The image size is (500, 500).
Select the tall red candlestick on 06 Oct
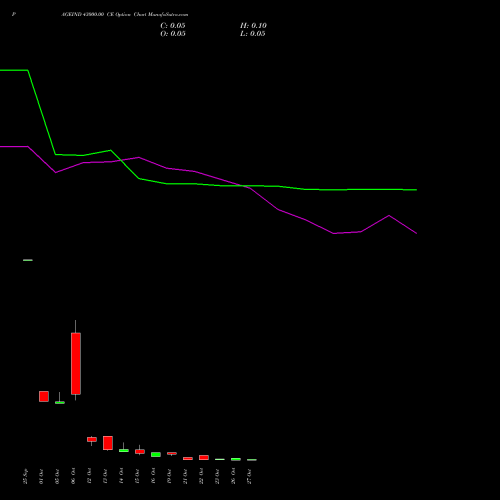(76, 363)
